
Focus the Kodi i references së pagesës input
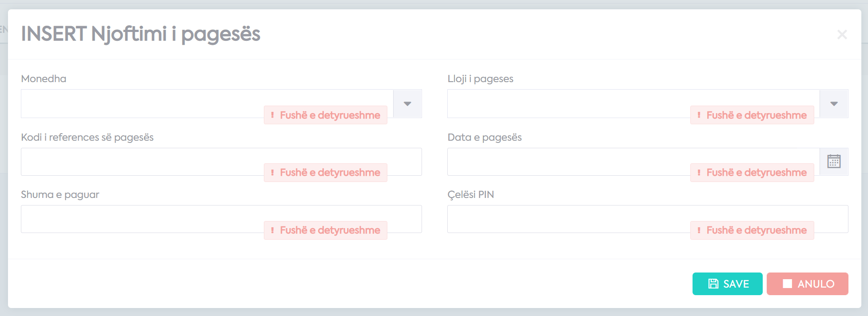tap(221, 162)
